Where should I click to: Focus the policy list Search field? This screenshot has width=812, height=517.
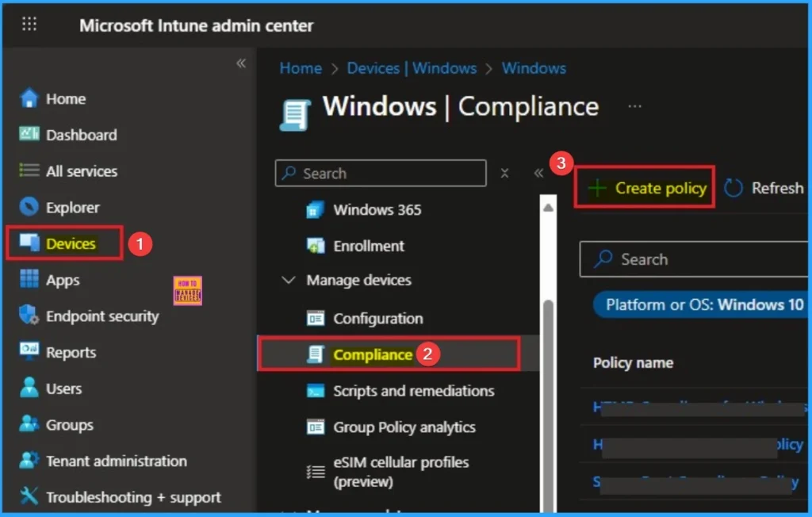pyautogui.click(x=693, y=259)
